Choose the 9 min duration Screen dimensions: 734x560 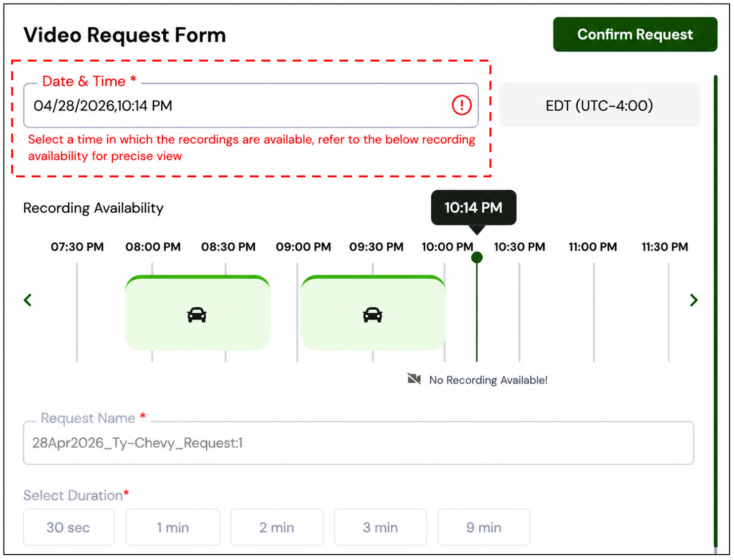tap(484, 527)
